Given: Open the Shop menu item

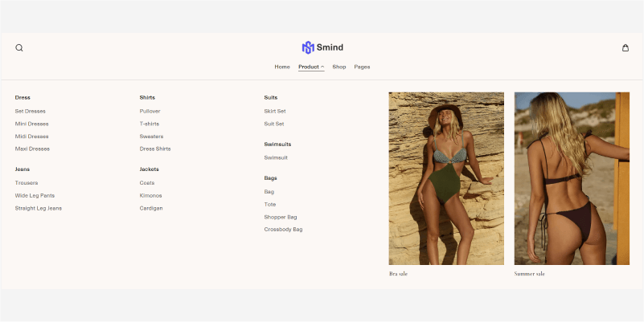Looking at the screenshot, I should pyautogui.click(x=339, y=67).
